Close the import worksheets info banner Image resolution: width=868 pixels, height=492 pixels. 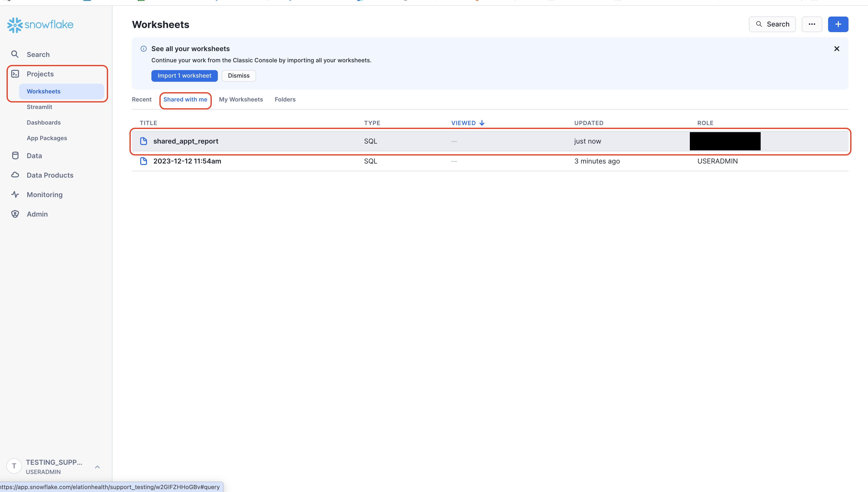click(x=837, y=49)
